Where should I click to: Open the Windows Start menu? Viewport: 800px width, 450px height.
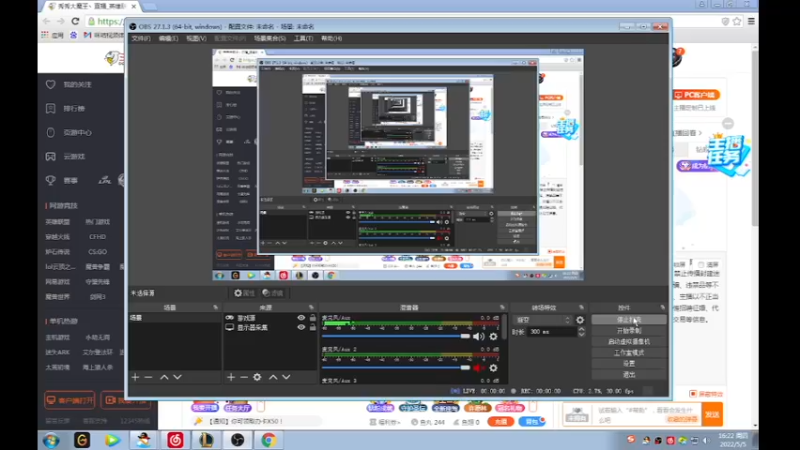click(x=51, y=440)
